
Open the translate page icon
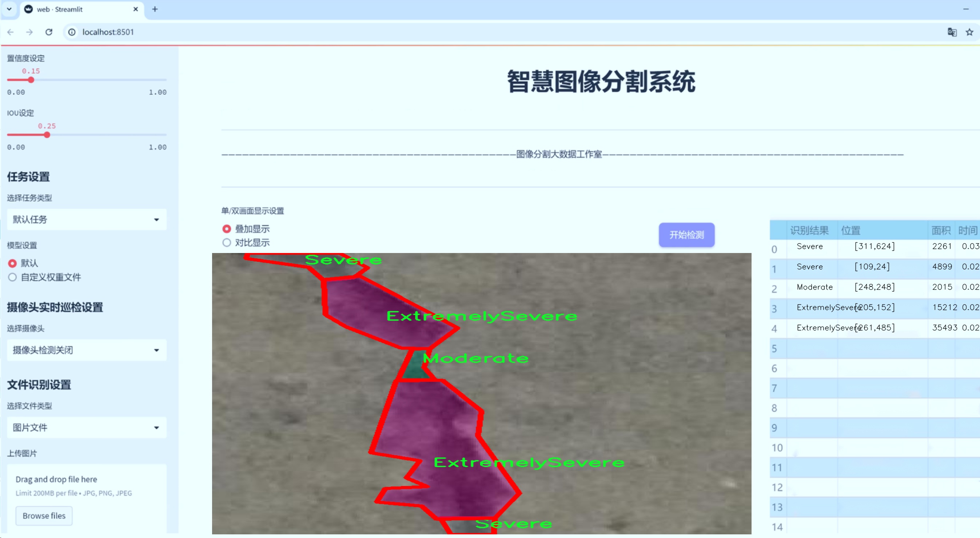(952, 32)
